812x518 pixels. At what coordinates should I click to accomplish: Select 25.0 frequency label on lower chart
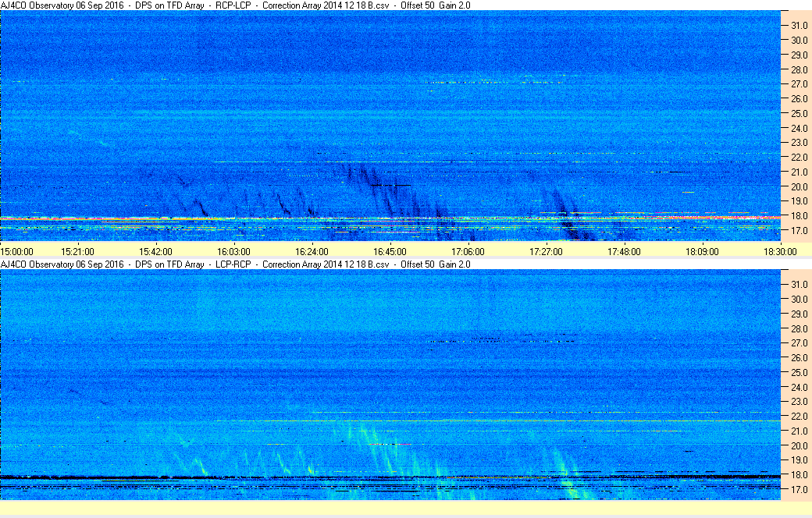796,372
